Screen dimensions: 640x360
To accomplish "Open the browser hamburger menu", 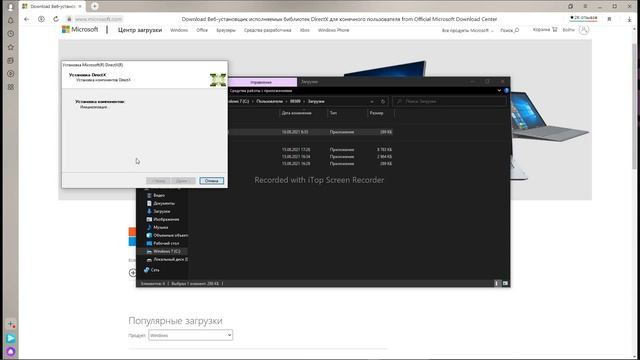I will [x=585, y=7].
